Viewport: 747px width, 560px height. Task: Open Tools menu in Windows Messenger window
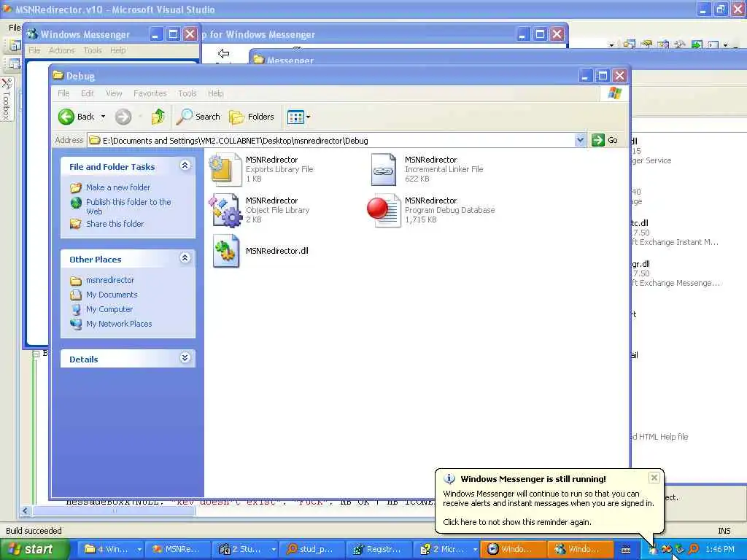tap(93, 50)
